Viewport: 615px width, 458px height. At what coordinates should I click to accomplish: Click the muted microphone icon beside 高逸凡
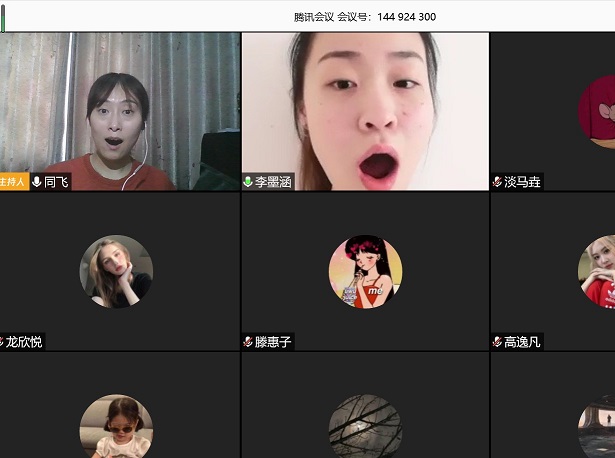coord(497,342)
